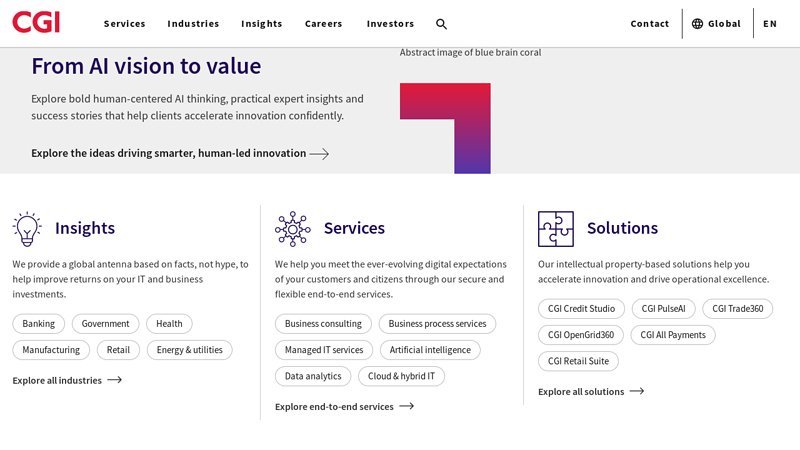The image size is (800, 450).
Task: Open Explore the ideas driving smarter innovation link
Action: coord(168,153)
